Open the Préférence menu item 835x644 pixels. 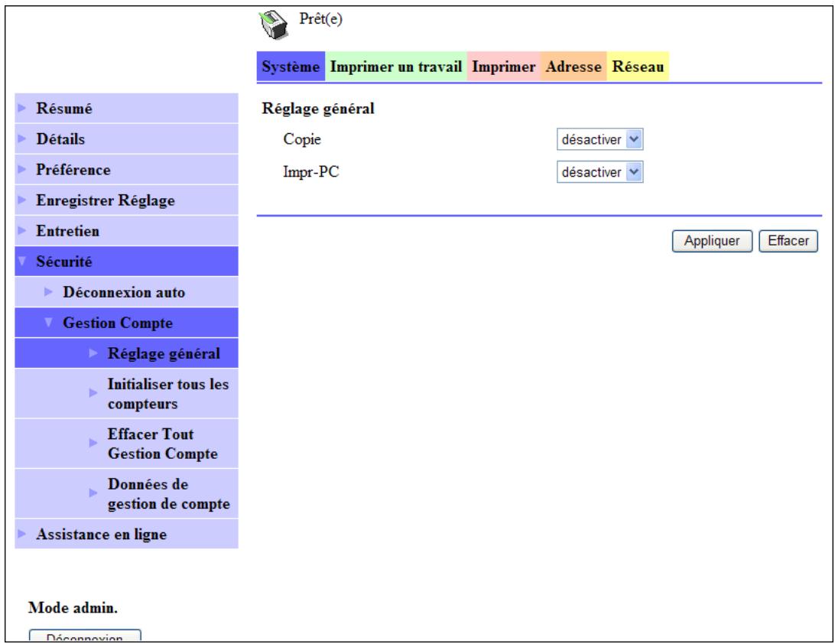(x=126, y=169)
